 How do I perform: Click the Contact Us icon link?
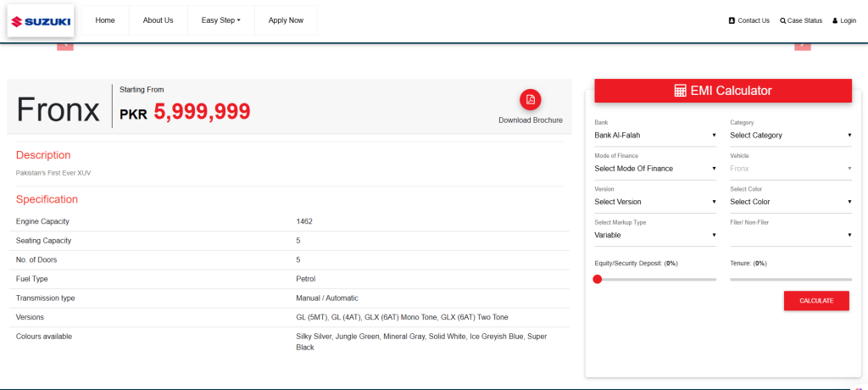point(749,20)
